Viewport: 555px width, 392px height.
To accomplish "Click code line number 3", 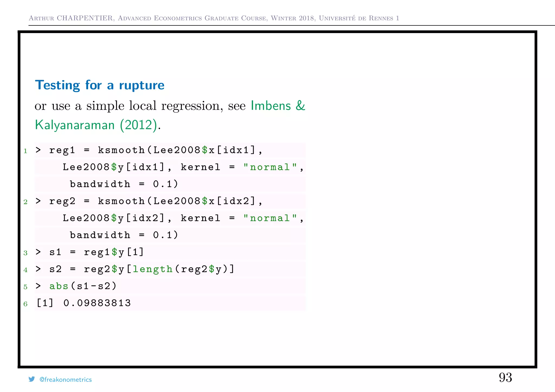I will (25, 253).
